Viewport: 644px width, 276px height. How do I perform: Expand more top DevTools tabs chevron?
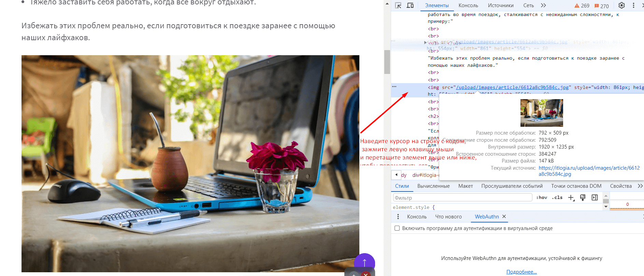point(543,5)
